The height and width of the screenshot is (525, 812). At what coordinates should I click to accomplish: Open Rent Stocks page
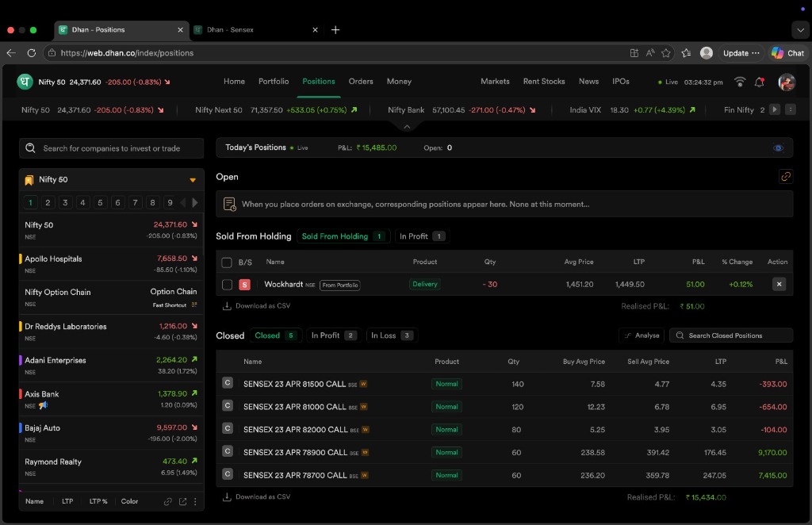[x=544, y=82]
